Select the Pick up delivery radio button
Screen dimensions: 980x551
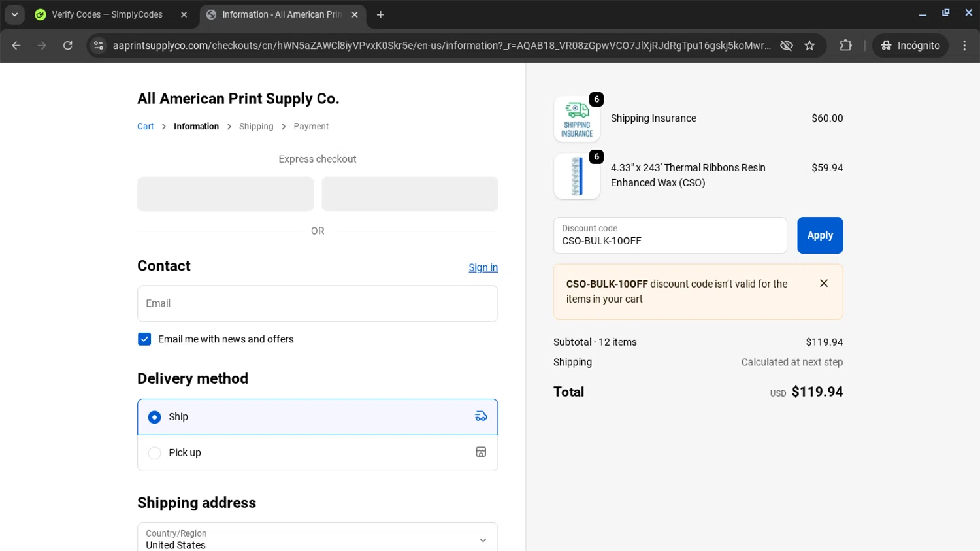point(154,453)
